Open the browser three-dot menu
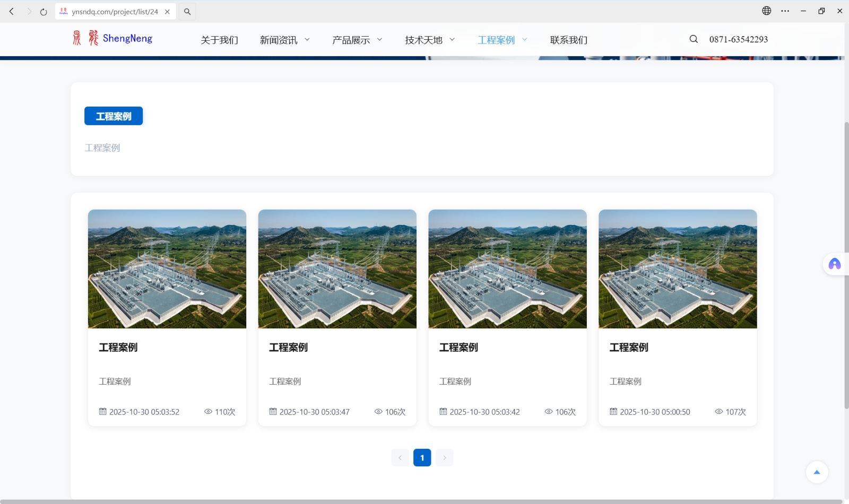Viewport: 849px width, 504px height. coord(785,11)
